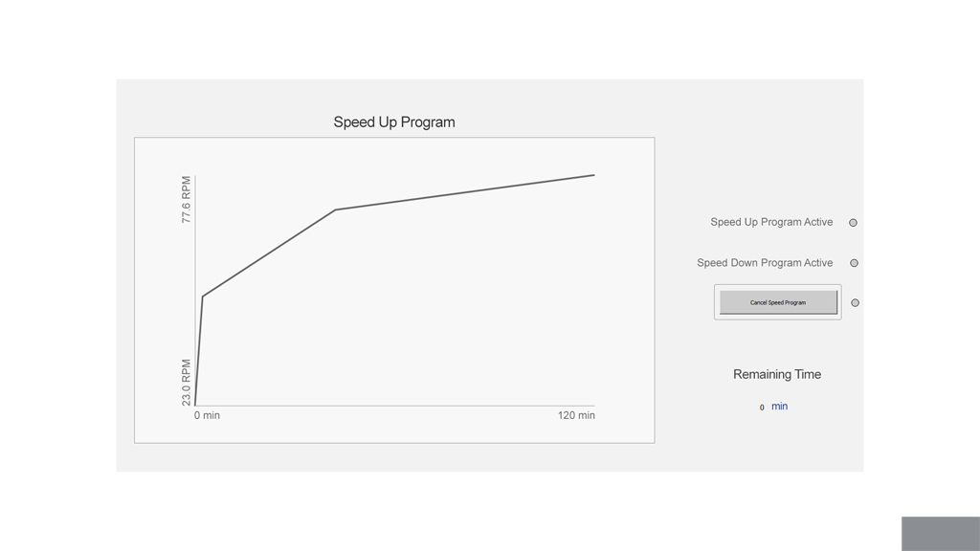This screenshot has width=980, height=551.
Task: Click the Remaining Time heading
Action: pyautogui.click(x=777, y=374)
